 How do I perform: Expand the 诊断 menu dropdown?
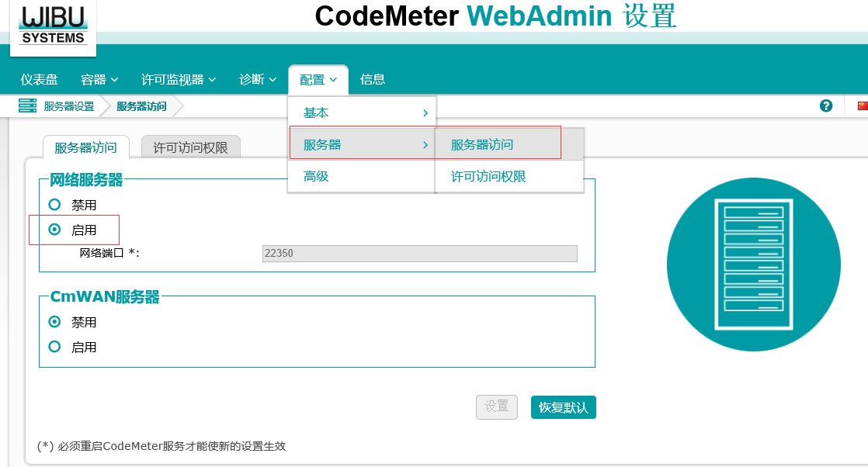258,80
